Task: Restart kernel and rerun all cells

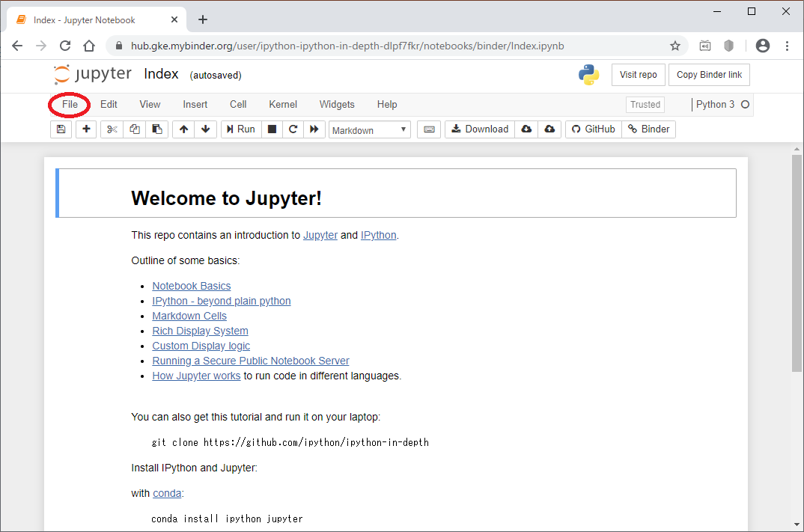Action: (314, 129)
